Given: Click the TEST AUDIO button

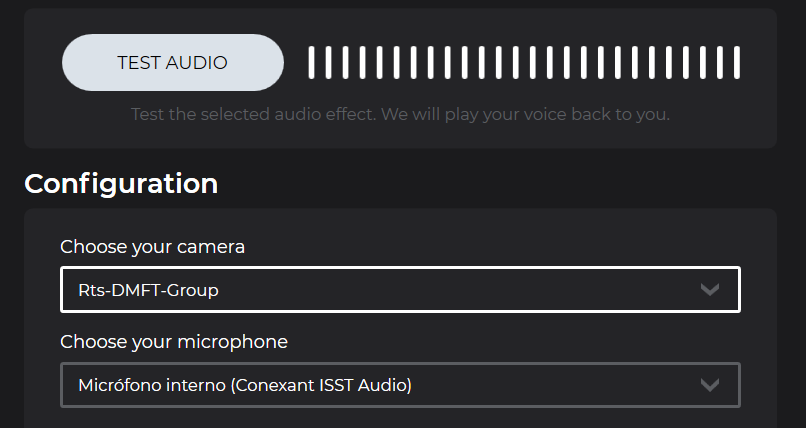Looking at the screenshot, I should coord(172,62).
